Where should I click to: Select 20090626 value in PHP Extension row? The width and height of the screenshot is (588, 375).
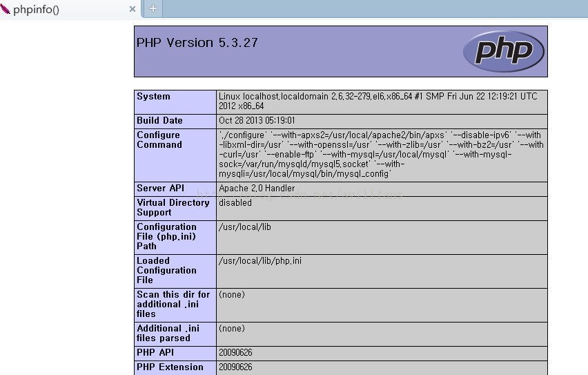tap(235, 367)
